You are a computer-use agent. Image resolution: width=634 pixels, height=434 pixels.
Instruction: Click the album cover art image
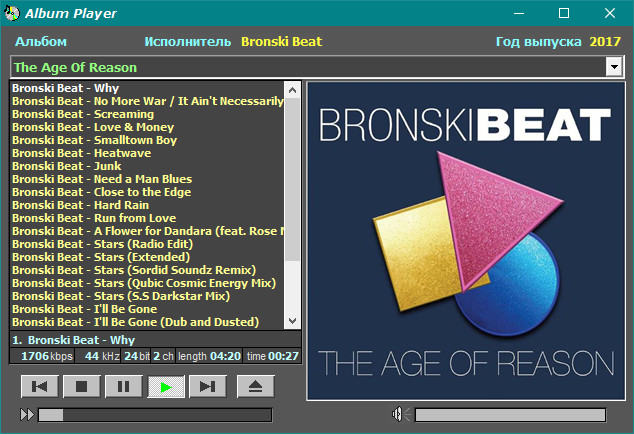pos(466,241)
